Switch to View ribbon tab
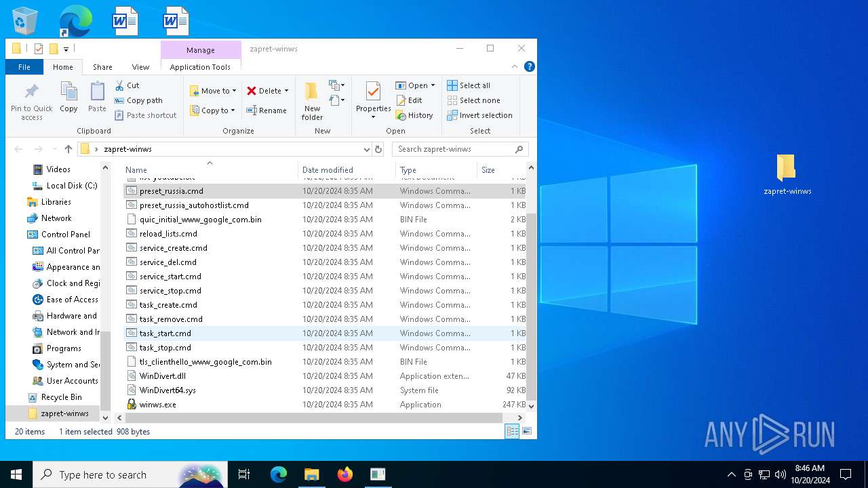The image size is (868, 488). (140, 67)
